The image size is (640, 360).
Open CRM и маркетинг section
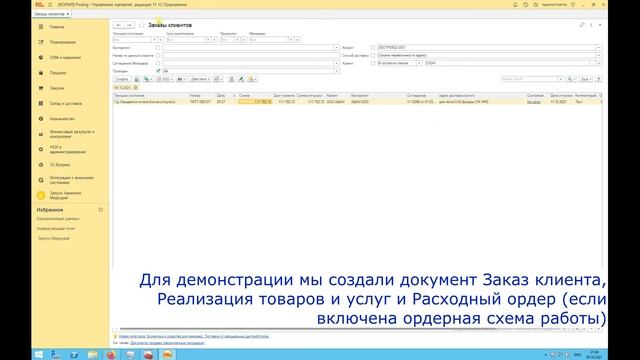[65, 58]
